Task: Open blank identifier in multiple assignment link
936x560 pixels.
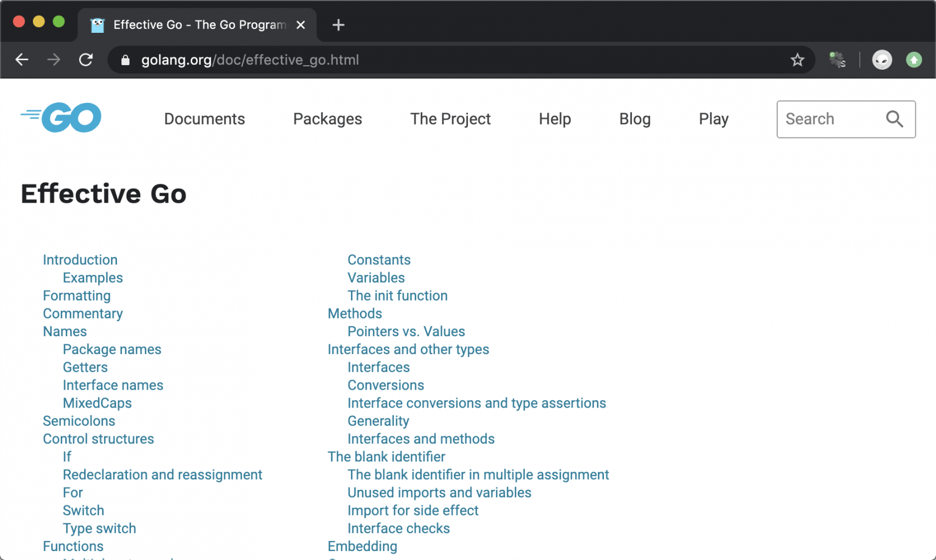Action: click(478, 474)
